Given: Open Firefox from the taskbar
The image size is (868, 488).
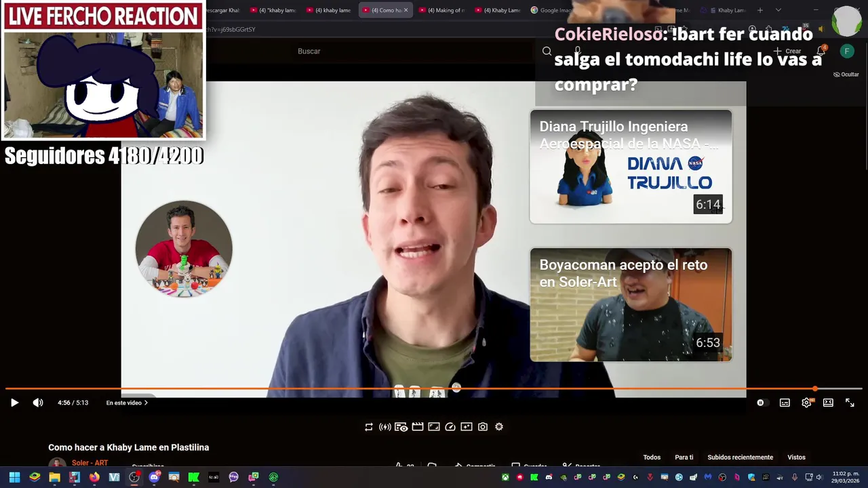Looking at the screenshot, I should 94,477.
